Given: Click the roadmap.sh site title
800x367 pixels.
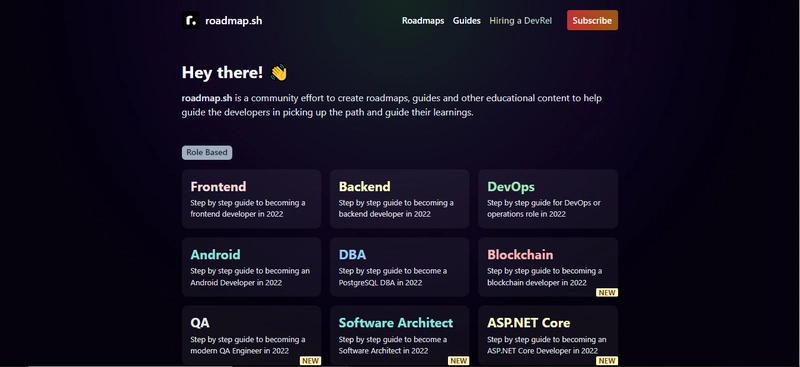Looking at the screenshot, I should [x=234, y=21].
